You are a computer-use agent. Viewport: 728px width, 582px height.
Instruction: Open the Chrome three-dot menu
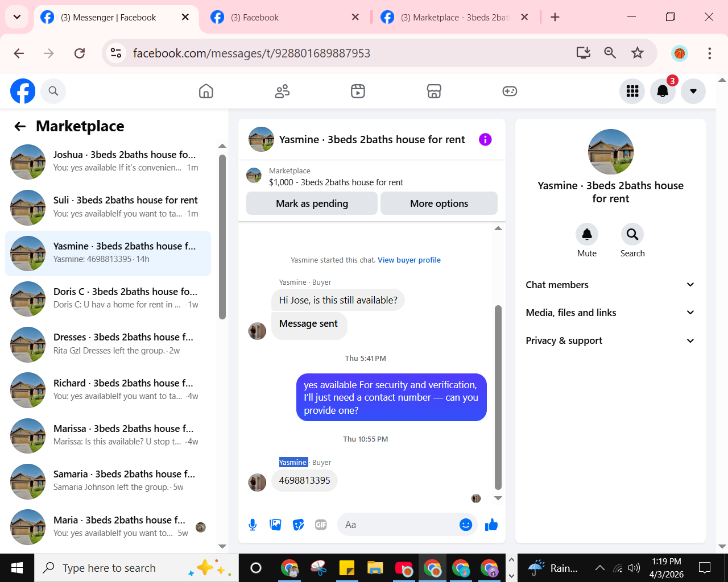709,53
